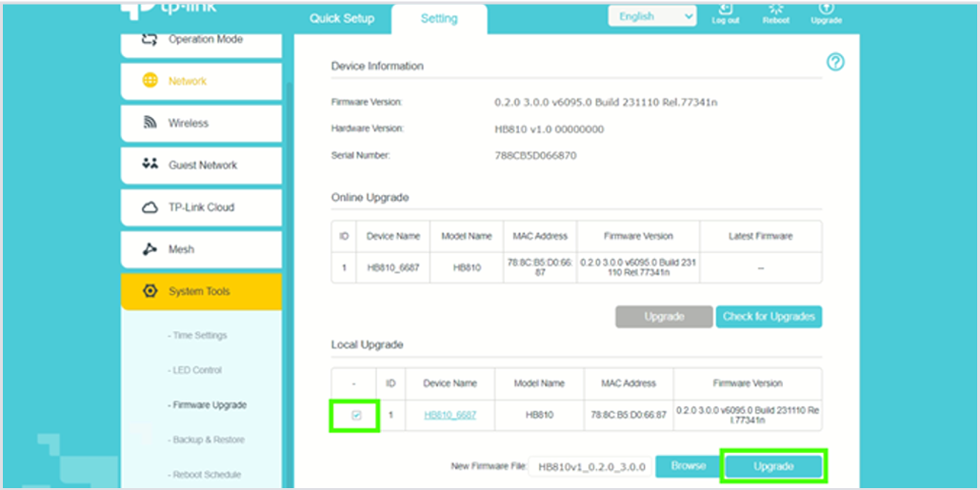Viewport: 980px width, 490px height.
Task: Click the Mesh nodes icon
Action: [x=150, y=249]
